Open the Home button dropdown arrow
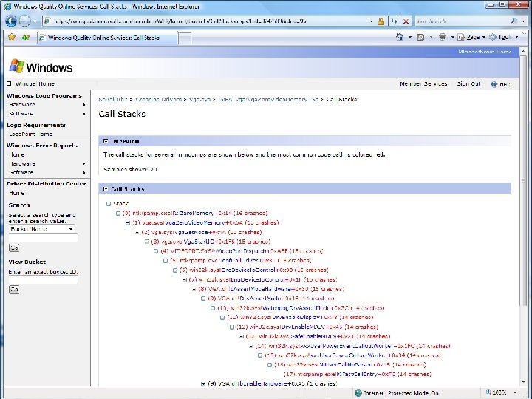 [x=410, y=37]
